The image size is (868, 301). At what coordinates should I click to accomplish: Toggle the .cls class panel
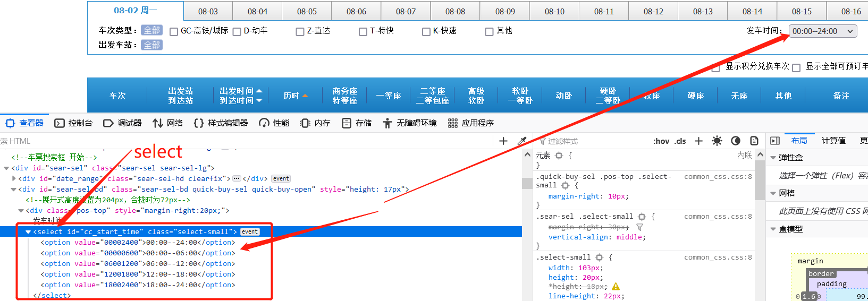pyautogui.click(x=680, y=141)
